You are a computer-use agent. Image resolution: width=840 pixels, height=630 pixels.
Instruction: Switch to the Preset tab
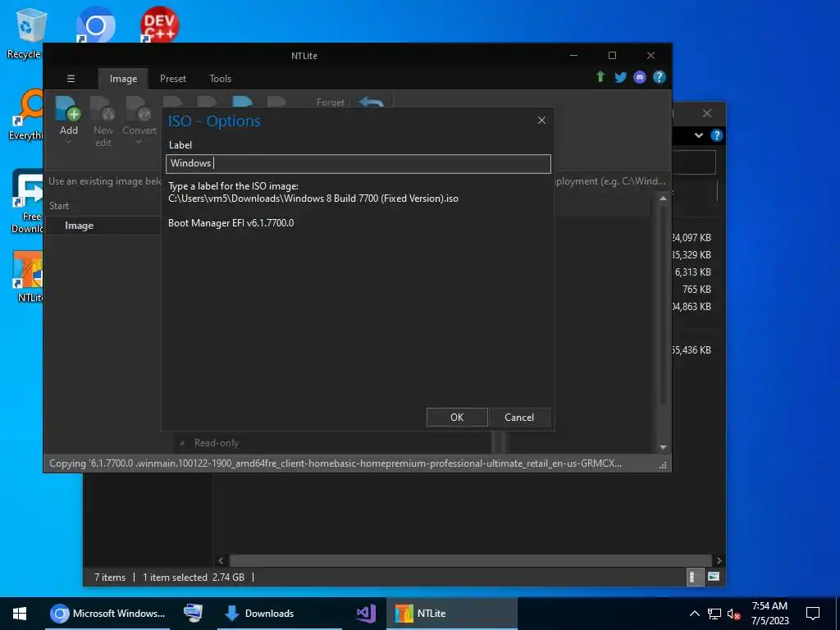tap(173, 79)
